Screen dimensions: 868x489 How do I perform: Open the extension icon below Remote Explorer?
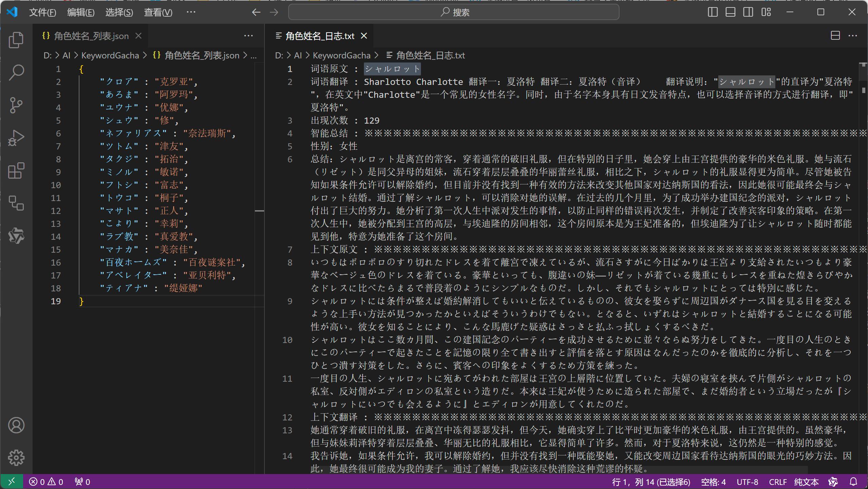(16, 236)
